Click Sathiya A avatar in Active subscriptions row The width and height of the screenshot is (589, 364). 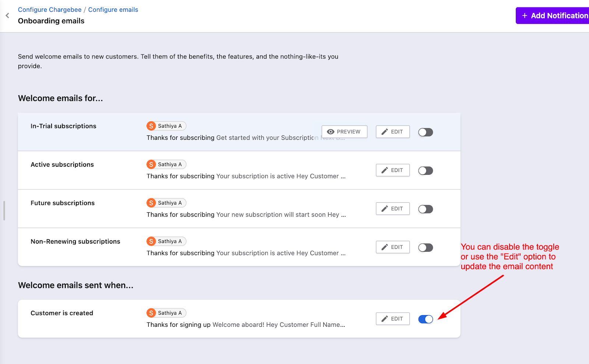(x=151, y=165)
